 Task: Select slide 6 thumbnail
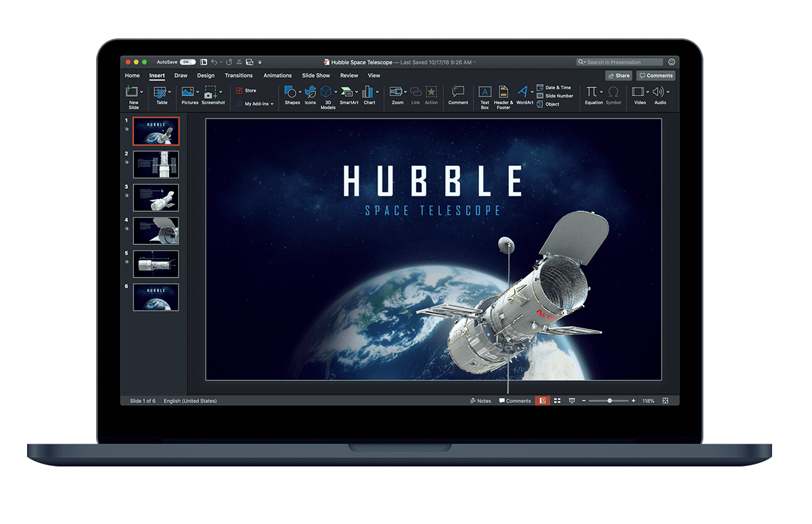click(x=156, y=297)
